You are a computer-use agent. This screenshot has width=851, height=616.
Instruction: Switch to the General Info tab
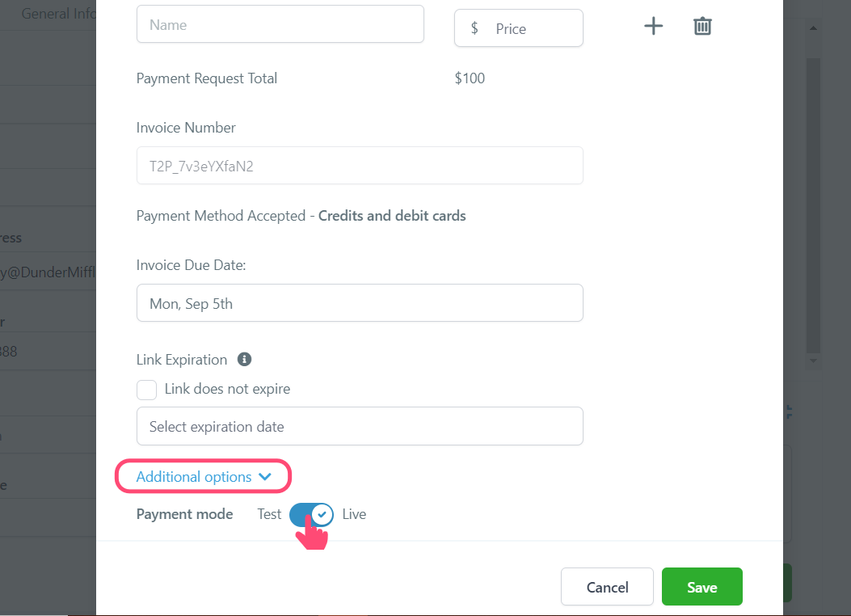pyautogui.click(x=59, y=14)
